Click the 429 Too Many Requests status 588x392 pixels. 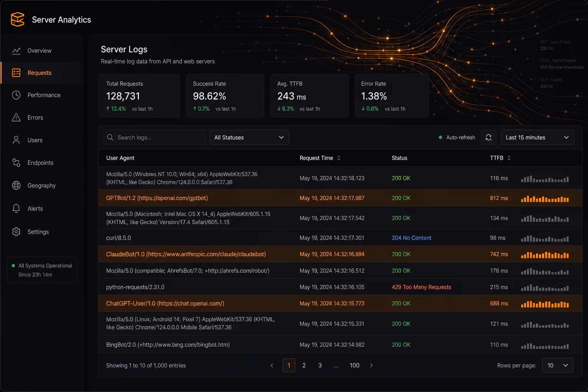(421, 287)
